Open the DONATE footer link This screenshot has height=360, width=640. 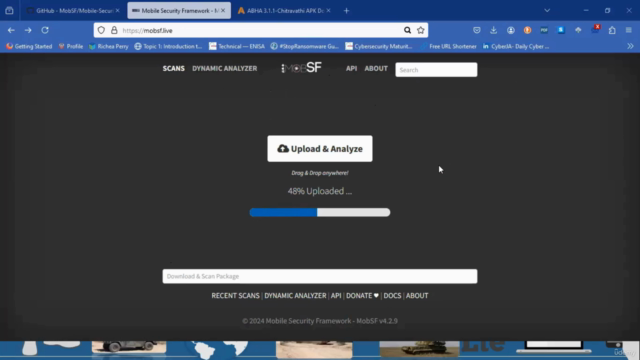(x=362, y=296)
